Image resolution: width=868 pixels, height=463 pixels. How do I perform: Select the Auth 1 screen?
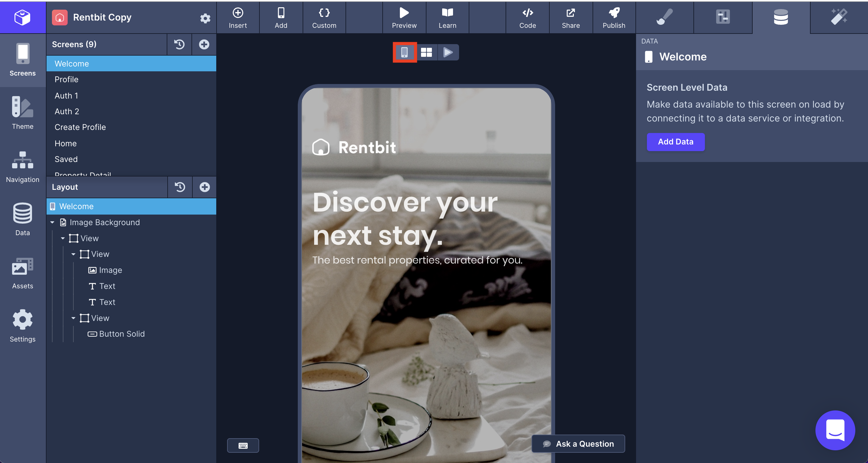(131, 96)
